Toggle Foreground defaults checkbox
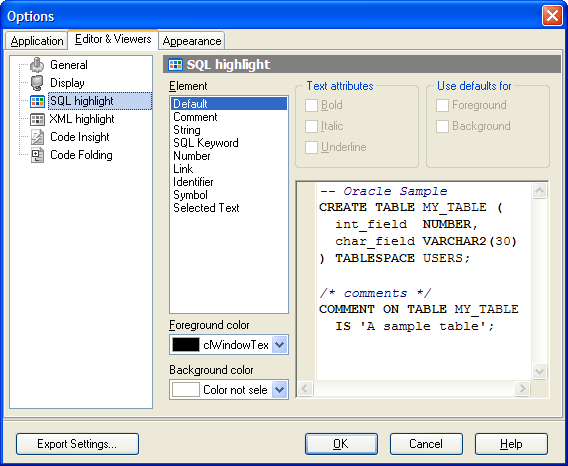 443,105
